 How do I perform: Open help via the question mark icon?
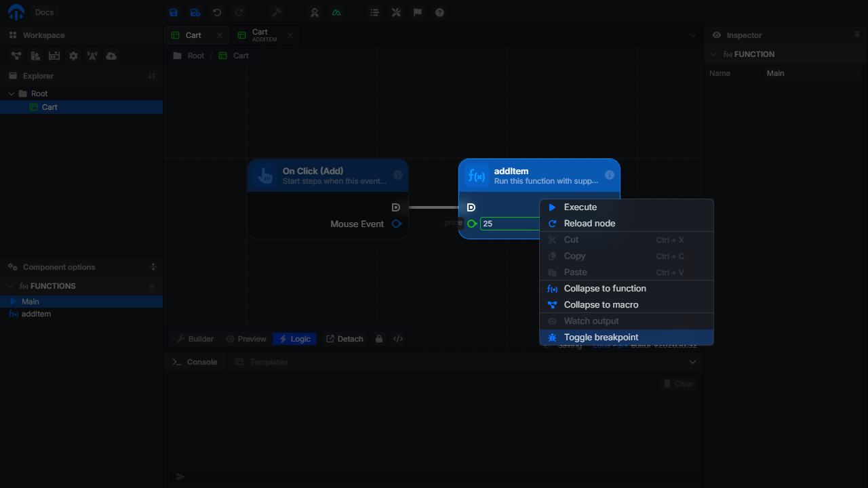coord(439,12)
